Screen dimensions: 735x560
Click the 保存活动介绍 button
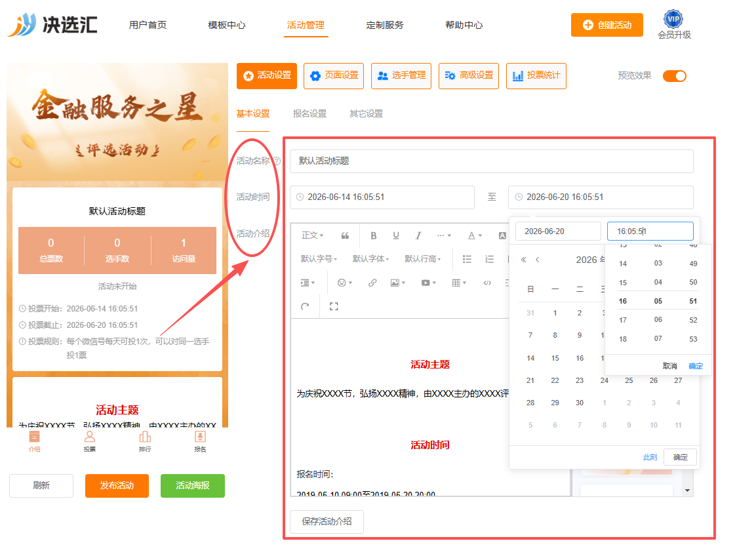pos(327,521)
